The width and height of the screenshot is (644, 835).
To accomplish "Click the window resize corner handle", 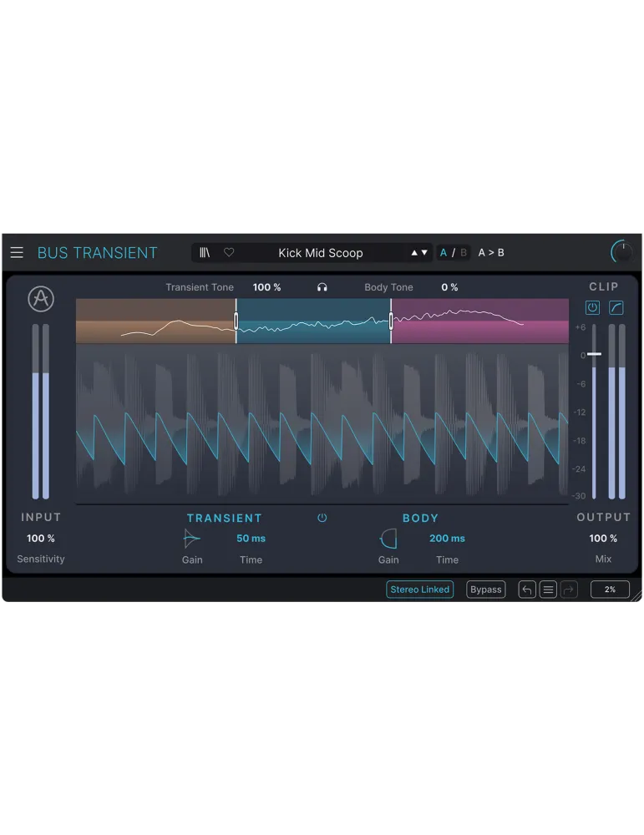I will (x=636, y=596).
